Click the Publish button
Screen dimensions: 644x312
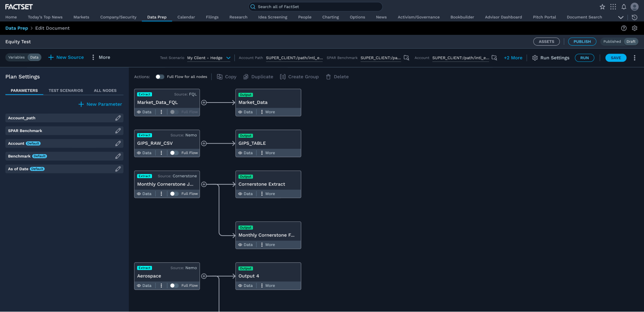(582, 42)
